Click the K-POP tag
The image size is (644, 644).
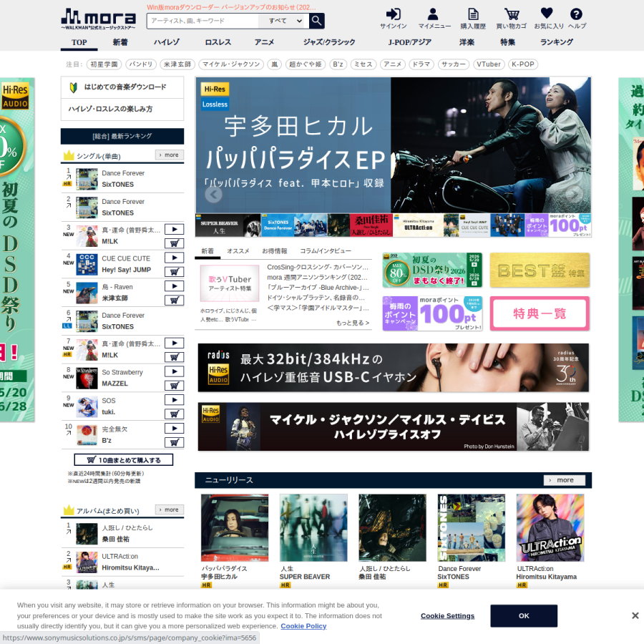(x=523, y=64)
